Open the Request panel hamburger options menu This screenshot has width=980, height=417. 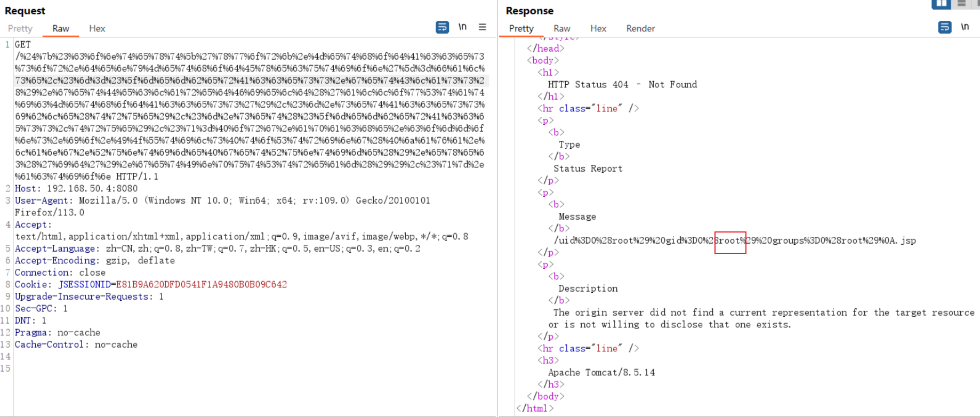click(x=482, y=27)
